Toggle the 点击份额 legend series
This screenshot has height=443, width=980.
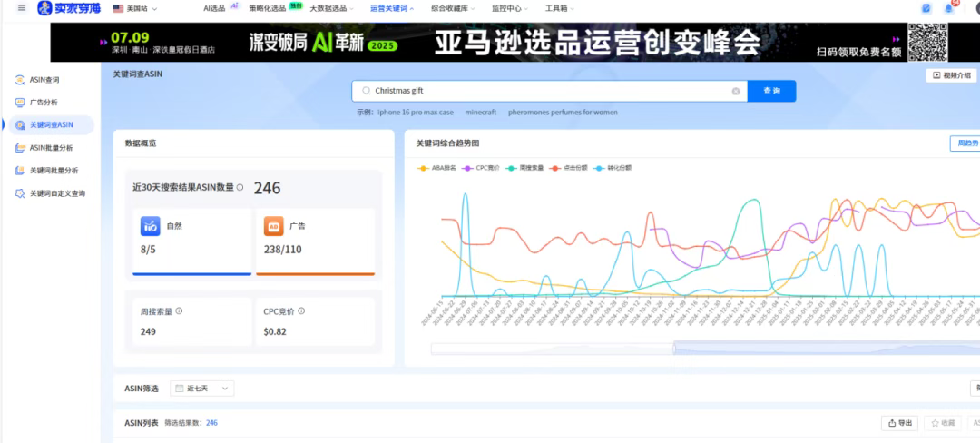click(x=568, y=168)
